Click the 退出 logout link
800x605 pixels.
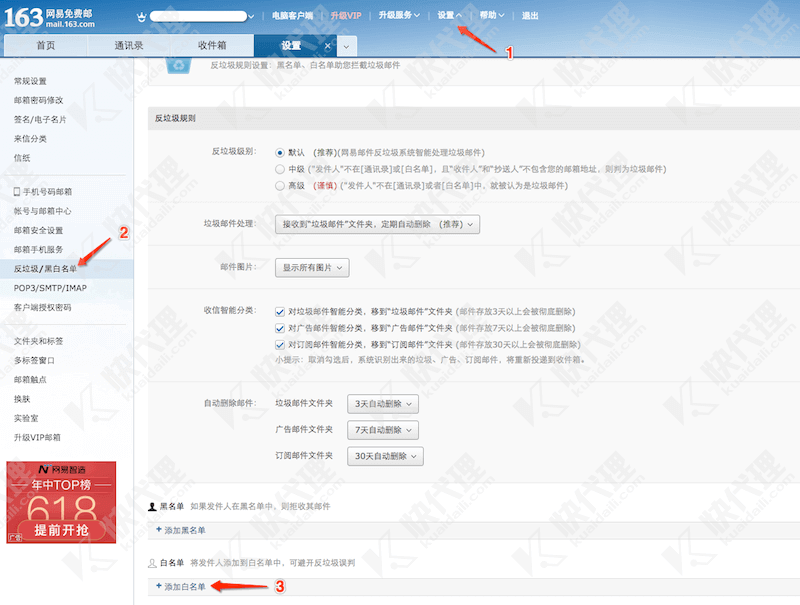tap(530, 16)
